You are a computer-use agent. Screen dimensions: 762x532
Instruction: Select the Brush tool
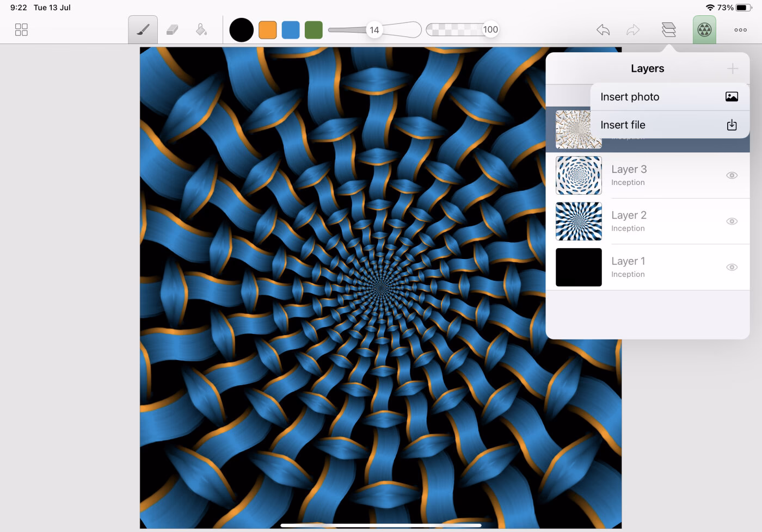tap(143, 29)
